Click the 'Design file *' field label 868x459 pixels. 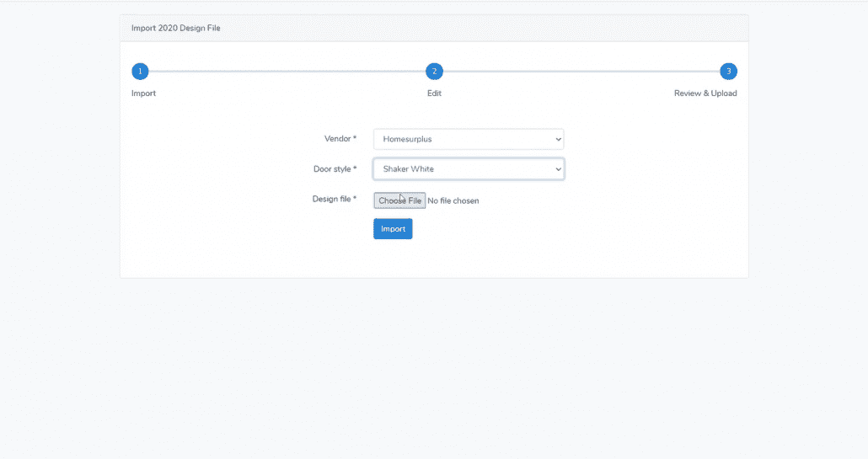335,199
